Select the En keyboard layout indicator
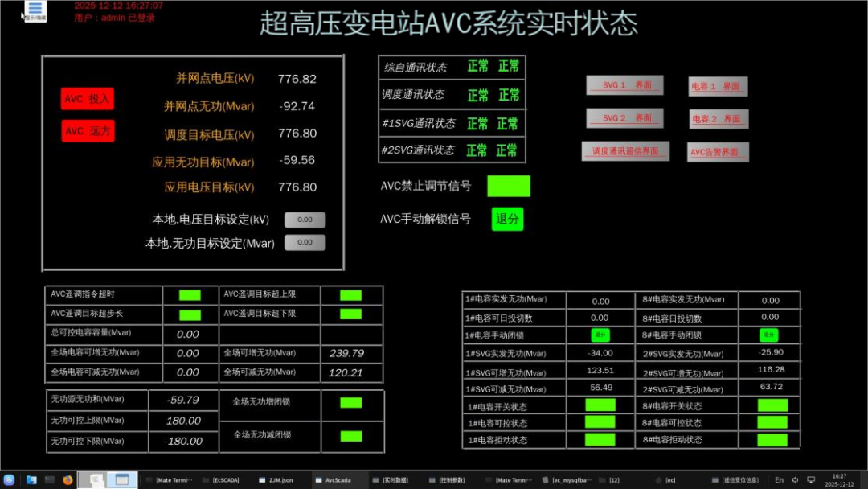The height and width of the screenshot is (489, 868). [x=780, y=479]
